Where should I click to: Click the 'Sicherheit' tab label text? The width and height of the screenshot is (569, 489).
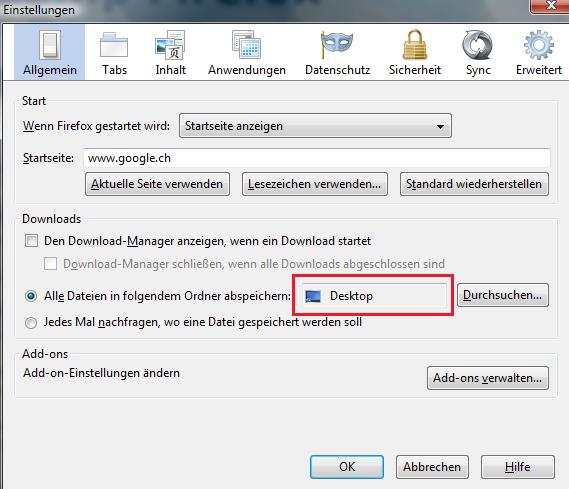click(x=415, y=70)
